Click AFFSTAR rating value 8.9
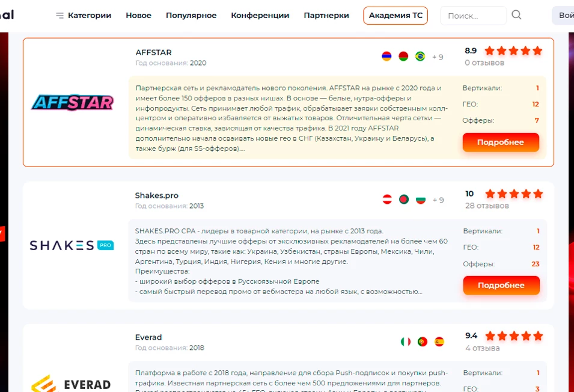 471,51
